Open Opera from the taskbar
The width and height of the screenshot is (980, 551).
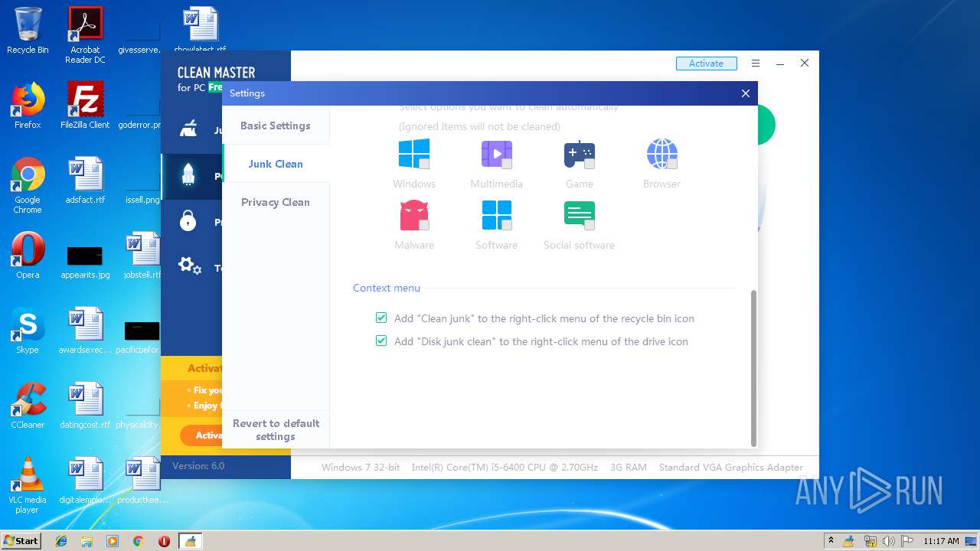point(164,541)
